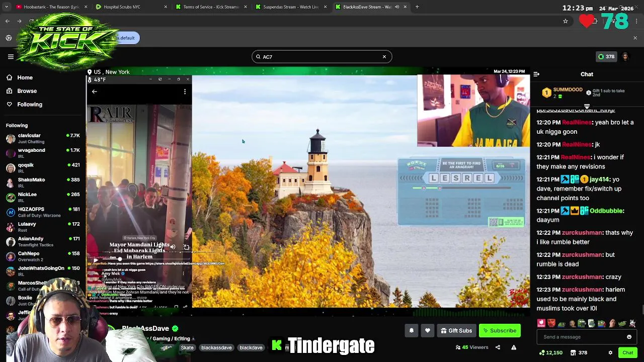The width and height of the screenshot is (644, 362).
Task: Open the user profile avatar menu
Action: [x=625, y=57]
